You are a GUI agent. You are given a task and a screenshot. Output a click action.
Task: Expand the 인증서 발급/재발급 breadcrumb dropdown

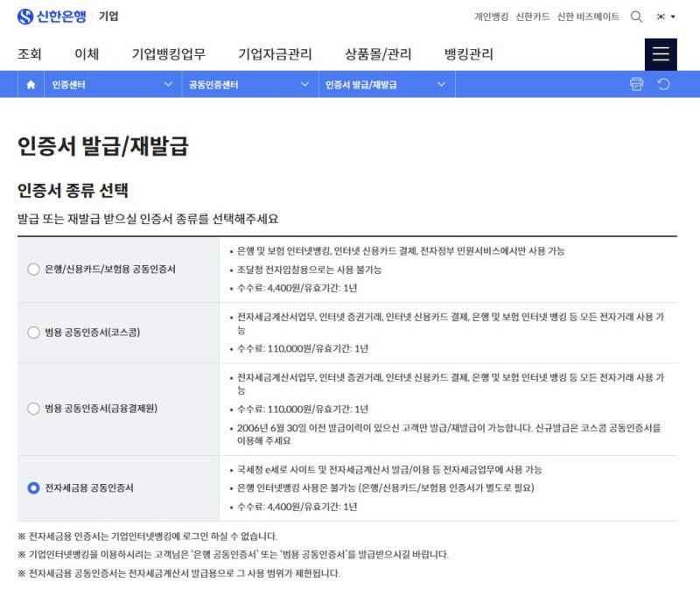click(387, 84)
